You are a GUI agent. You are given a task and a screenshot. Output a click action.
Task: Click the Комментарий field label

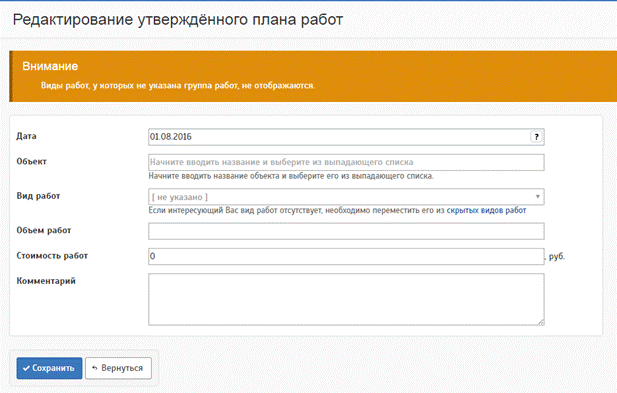pos(46,281)
